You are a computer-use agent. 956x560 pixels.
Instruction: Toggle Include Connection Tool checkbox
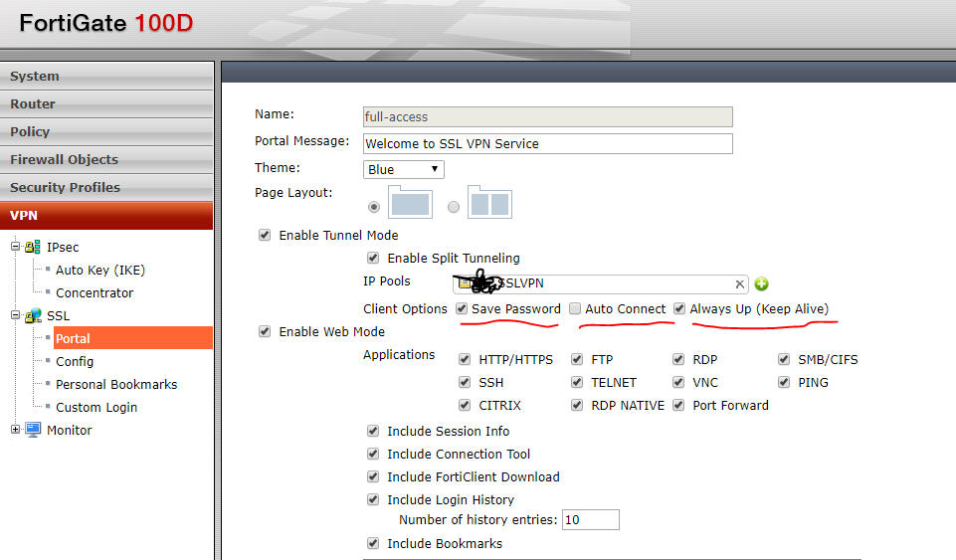pos(373,454)
